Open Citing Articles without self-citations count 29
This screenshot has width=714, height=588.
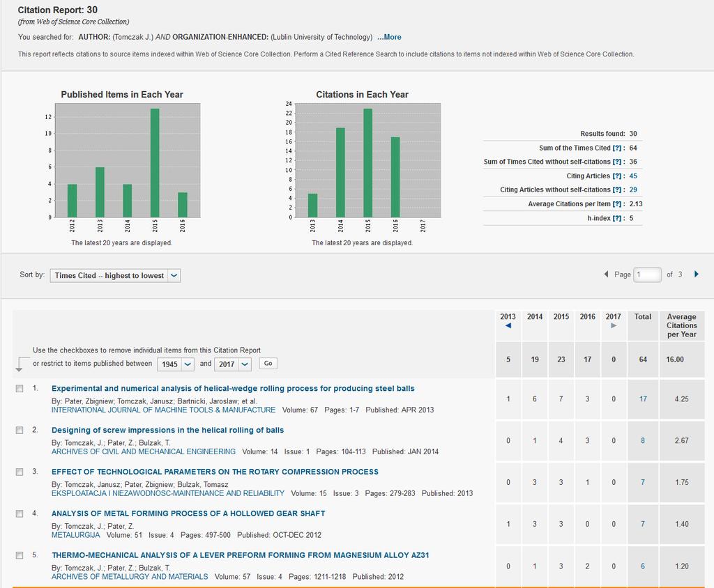click(633, 189)
